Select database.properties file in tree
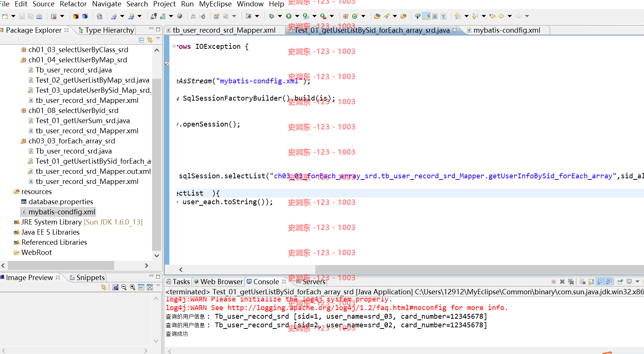The width and height of the screenshot is (644, 354). pos(57,202)
